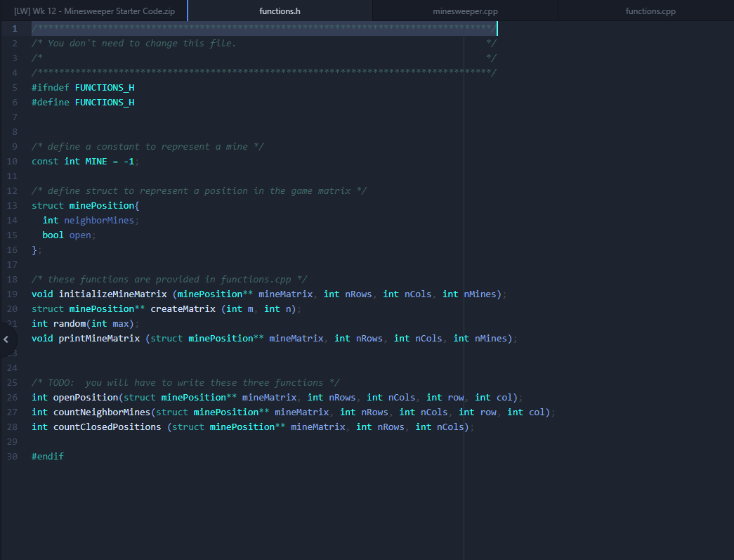Place cursor on openPosition function name
734x560 pixels.
click(x=86, y=398)
